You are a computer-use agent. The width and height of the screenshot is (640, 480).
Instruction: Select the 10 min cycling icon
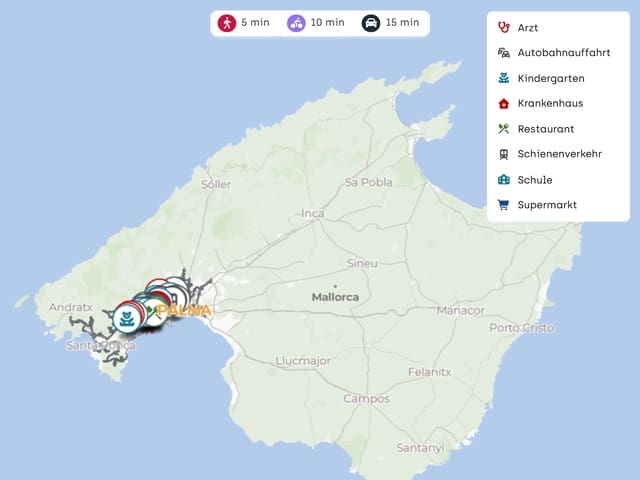point(296,23)
